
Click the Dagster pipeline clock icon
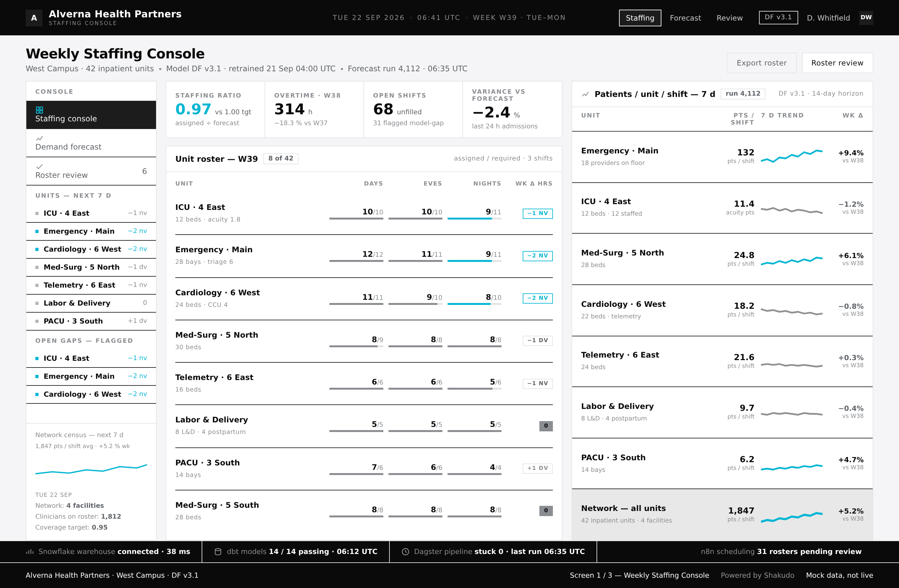[x=405, y=552]
